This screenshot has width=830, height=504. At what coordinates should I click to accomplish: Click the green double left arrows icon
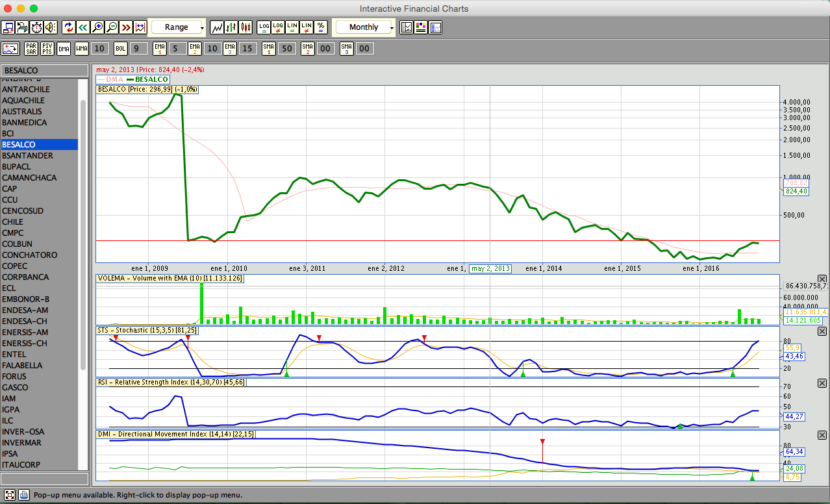83,27
